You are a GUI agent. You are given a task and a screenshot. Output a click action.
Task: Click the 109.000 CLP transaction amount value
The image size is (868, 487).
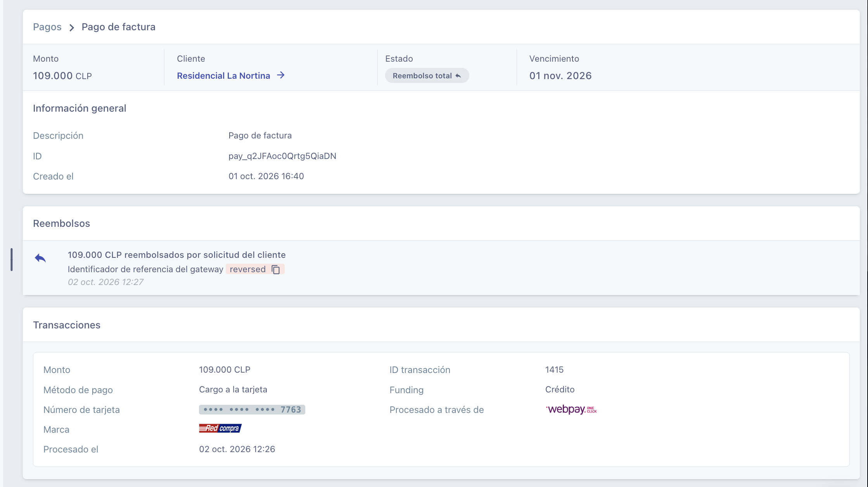[225, 370]
